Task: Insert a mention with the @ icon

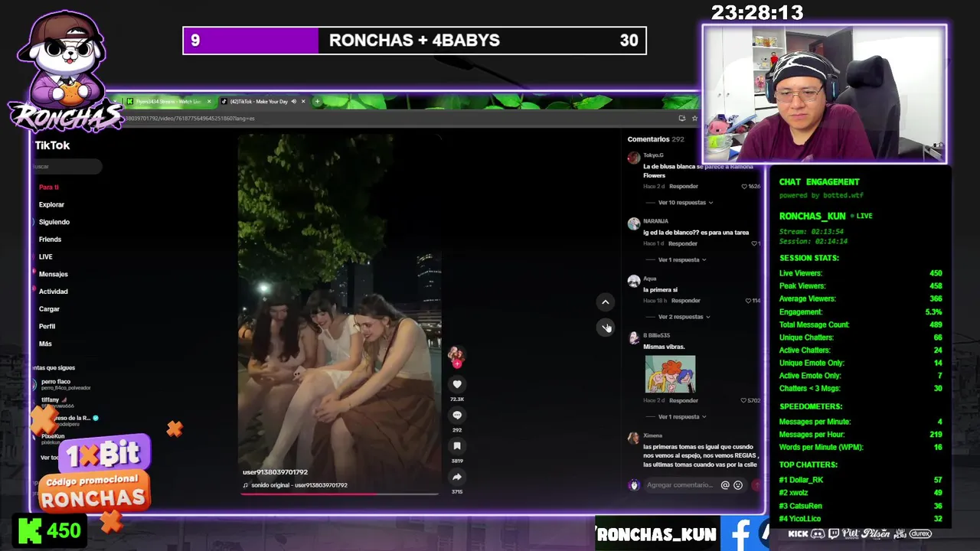Action: coord(725,485)
